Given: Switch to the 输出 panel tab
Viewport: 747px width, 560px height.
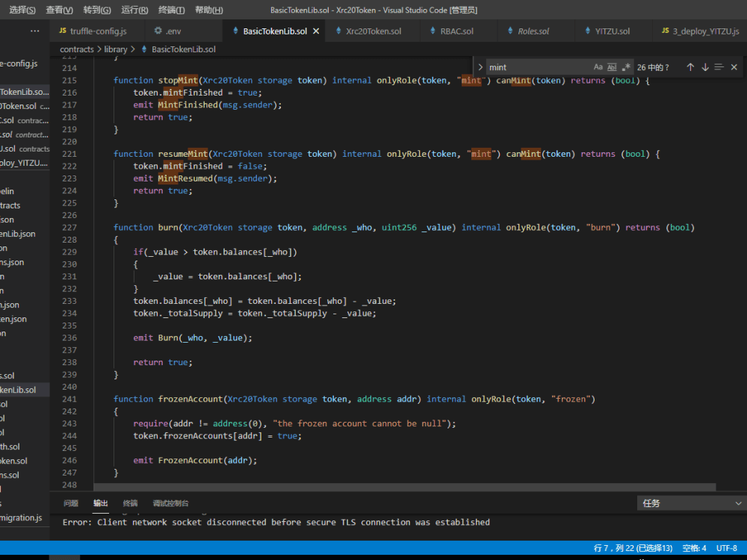Looking at the screenshot, I should click(x=101, y=503).
